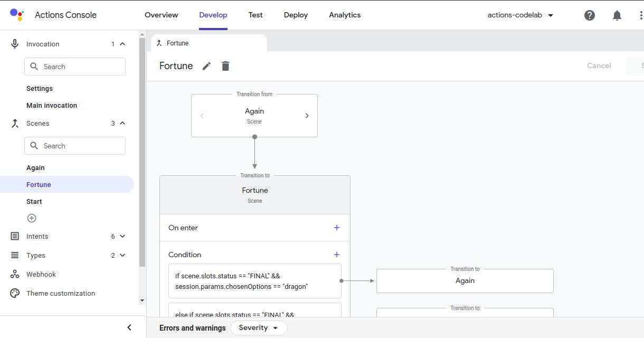Open the Webhook page

pyautogui.click(x=41, y=275)
